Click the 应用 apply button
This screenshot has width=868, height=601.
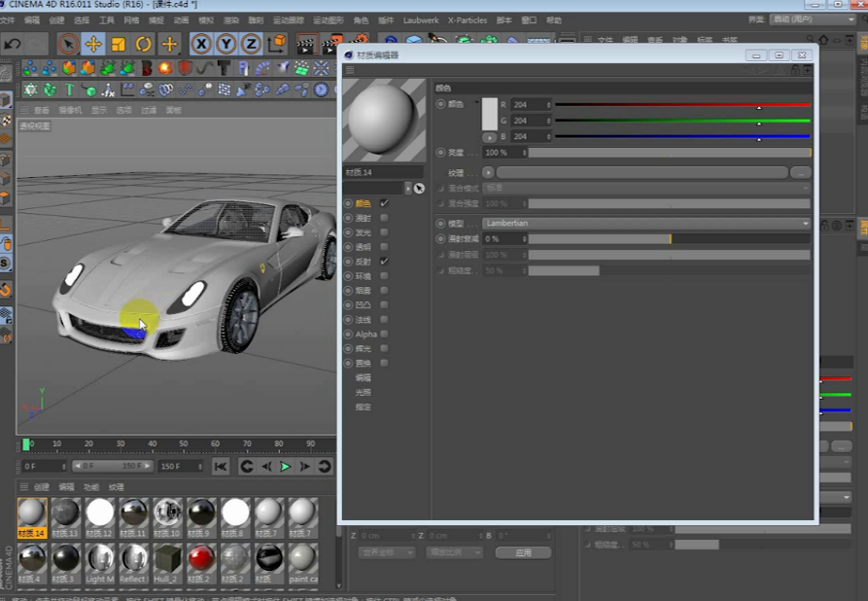tap(523, 552)
